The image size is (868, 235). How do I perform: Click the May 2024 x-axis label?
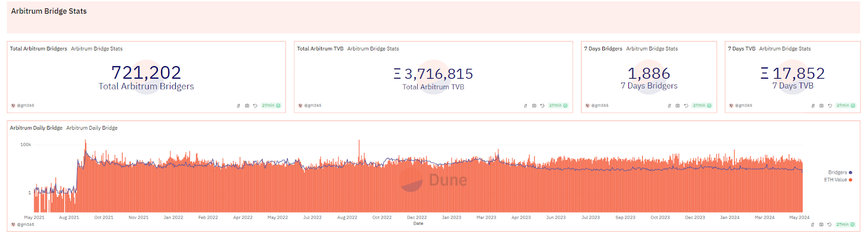799,218
